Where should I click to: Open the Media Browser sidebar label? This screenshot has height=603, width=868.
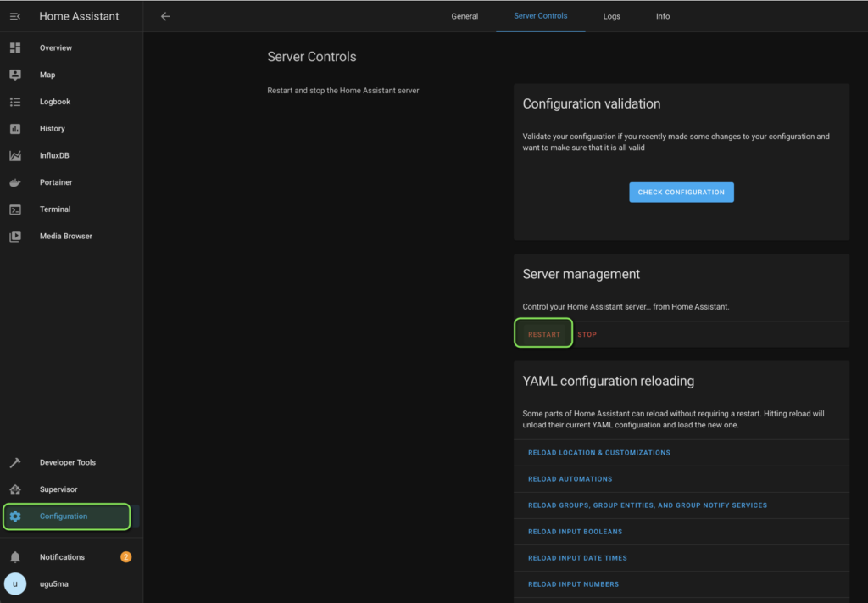[66, 236]
